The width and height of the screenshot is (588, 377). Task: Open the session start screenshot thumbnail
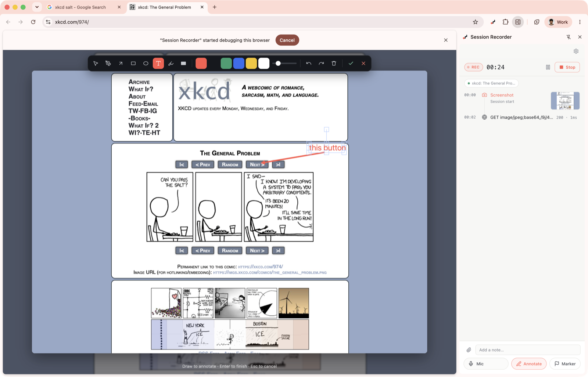[565, 101]
